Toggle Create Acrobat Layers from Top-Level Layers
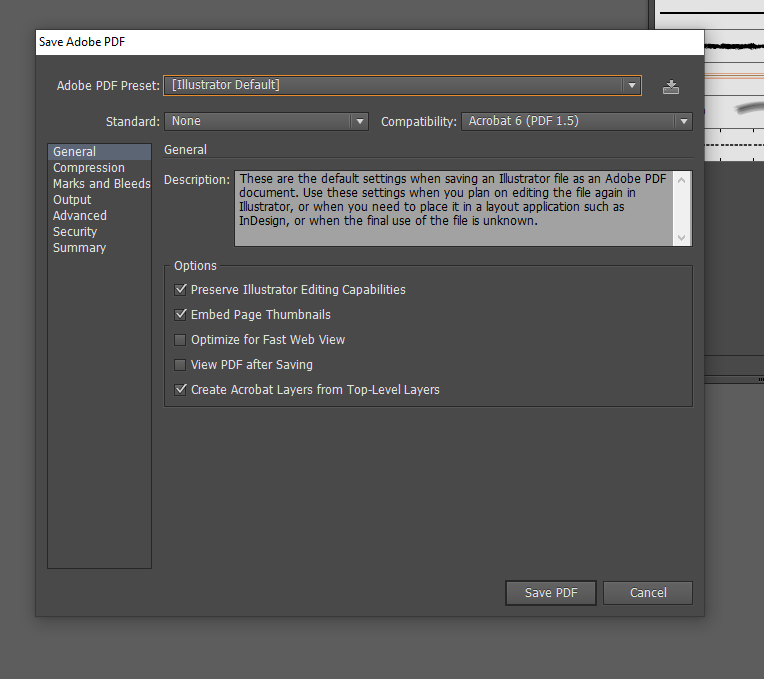This screenshot has height=679, width=764. pos(180,390)
